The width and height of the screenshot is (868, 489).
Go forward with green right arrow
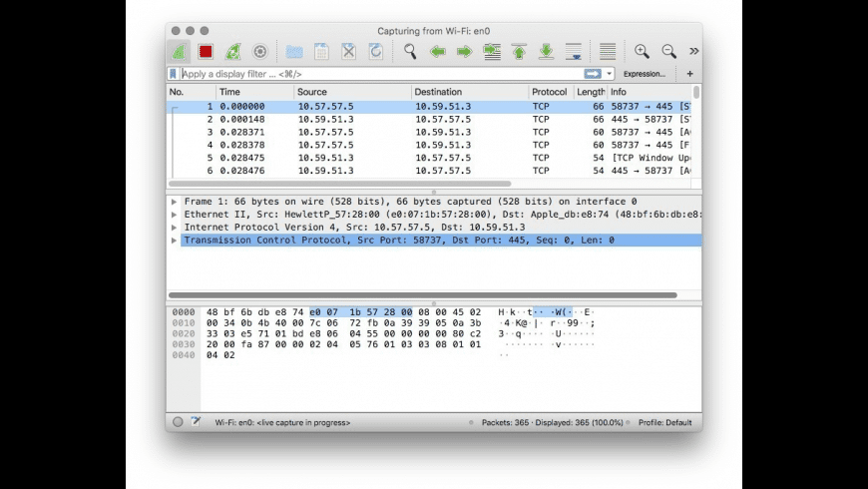tap(465, 52)
